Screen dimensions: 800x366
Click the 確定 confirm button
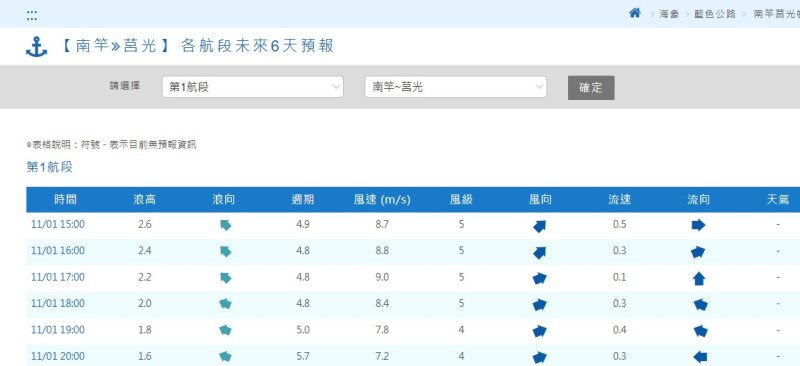tap(591, 88)
